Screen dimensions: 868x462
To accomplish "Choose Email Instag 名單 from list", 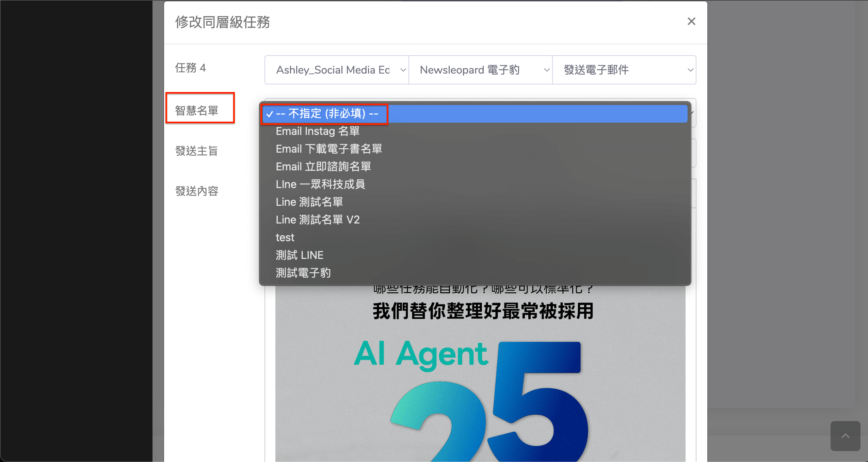I will [317, 131].
